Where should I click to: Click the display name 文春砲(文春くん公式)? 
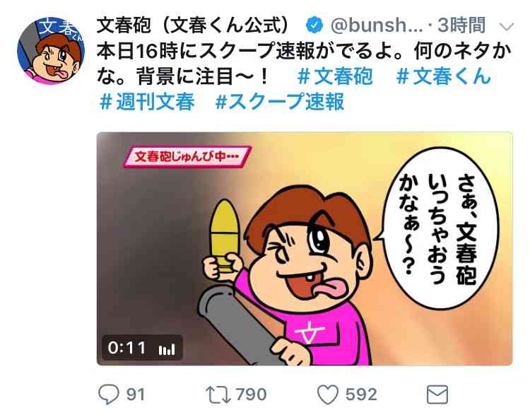tap(194, 25)
